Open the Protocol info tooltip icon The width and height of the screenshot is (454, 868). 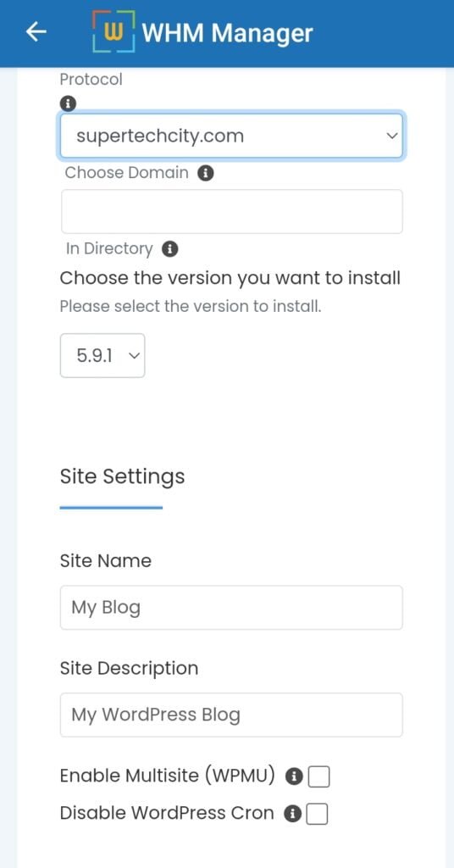tap(68, 103)
